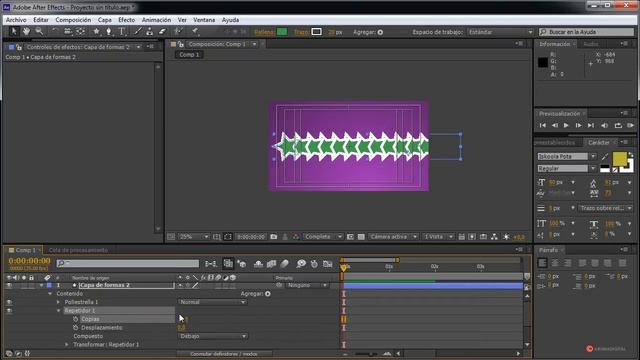Collapse the Contenido group
640x360 pixels.
pyautogui.click(x=50, y=294)
